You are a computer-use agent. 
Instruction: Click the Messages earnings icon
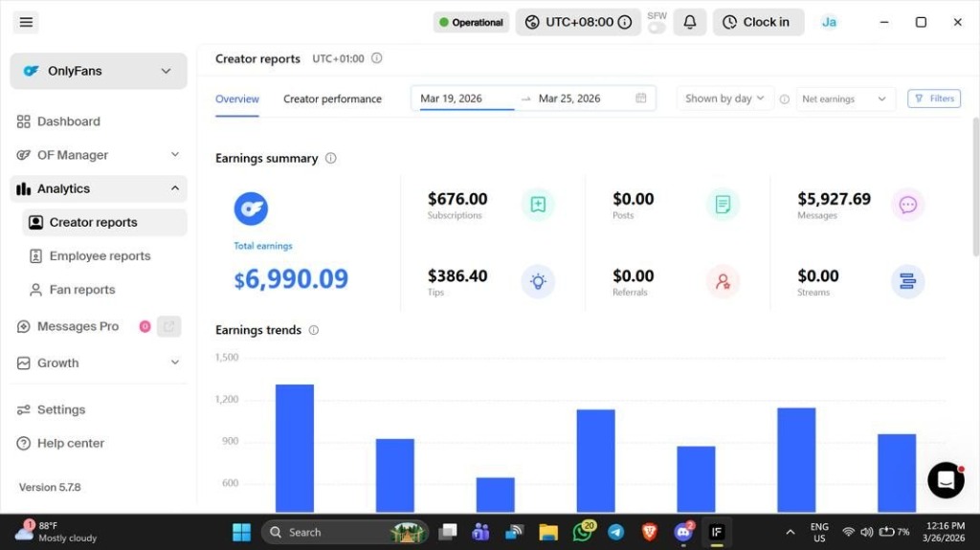tap(907, 205)
